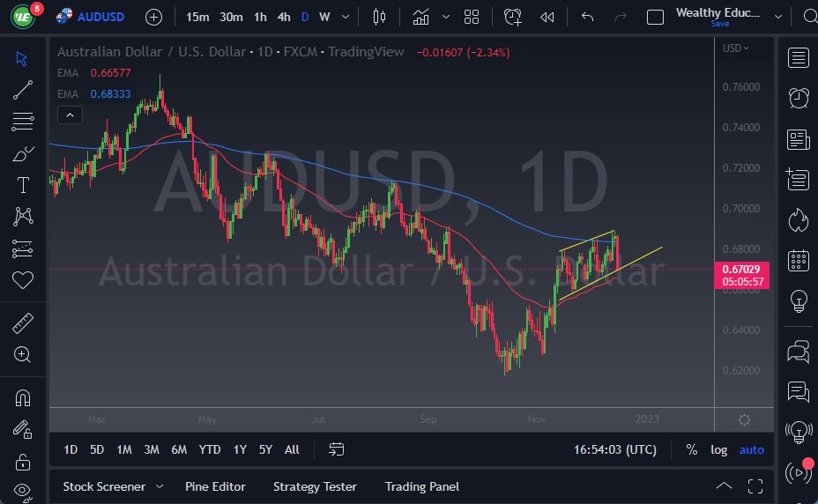Select the 1D date range

click(x=71, y=449)
